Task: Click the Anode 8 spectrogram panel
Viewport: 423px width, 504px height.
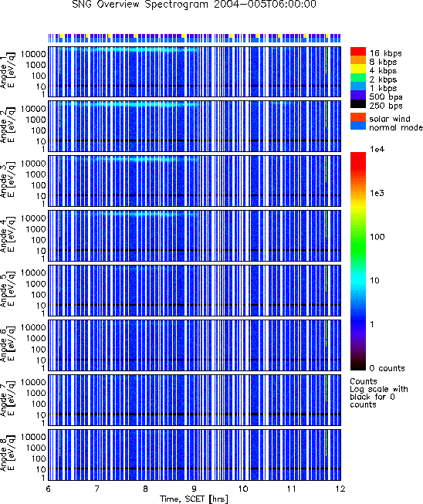Action: tap(195, 454)
